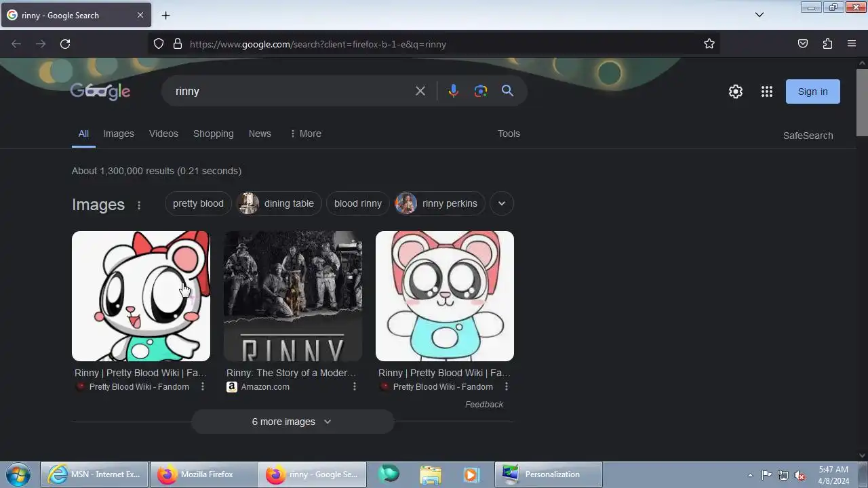Switch to the News tab
Image resolution: width=868 pixels, height=488 pixels.
click(260, 134)
